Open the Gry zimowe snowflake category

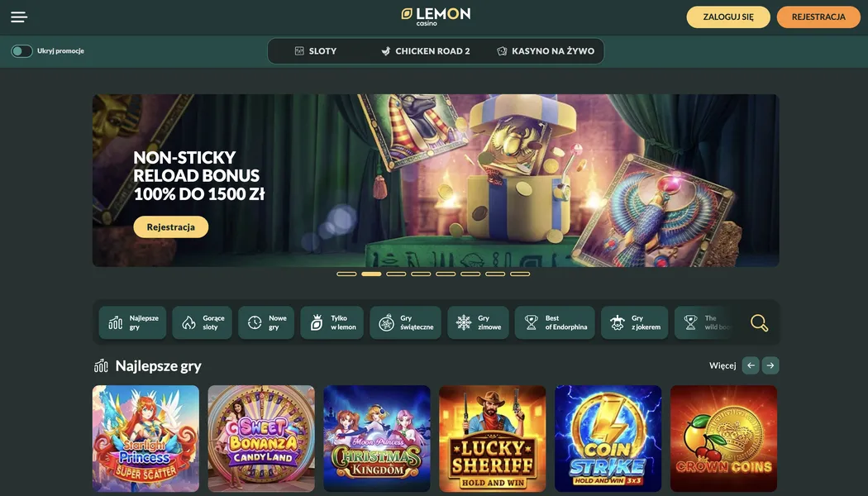tap(479, 322)
